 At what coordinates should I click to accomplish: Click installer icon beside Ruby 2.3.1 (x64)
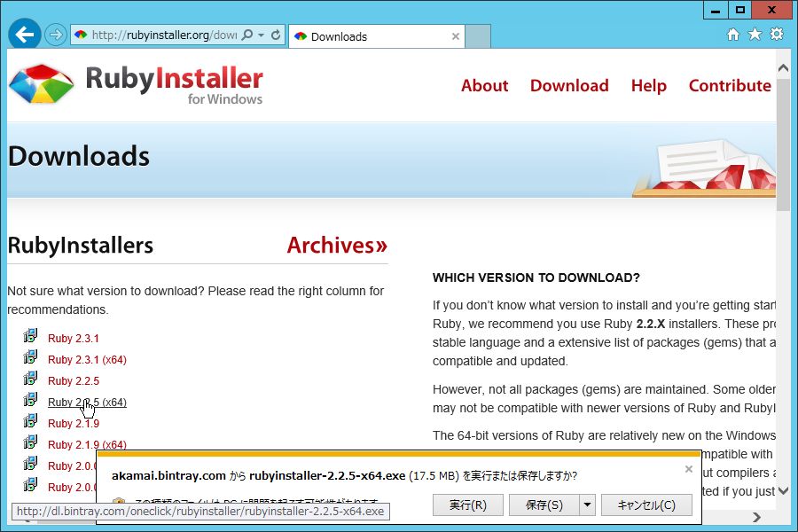pos(30,356)
